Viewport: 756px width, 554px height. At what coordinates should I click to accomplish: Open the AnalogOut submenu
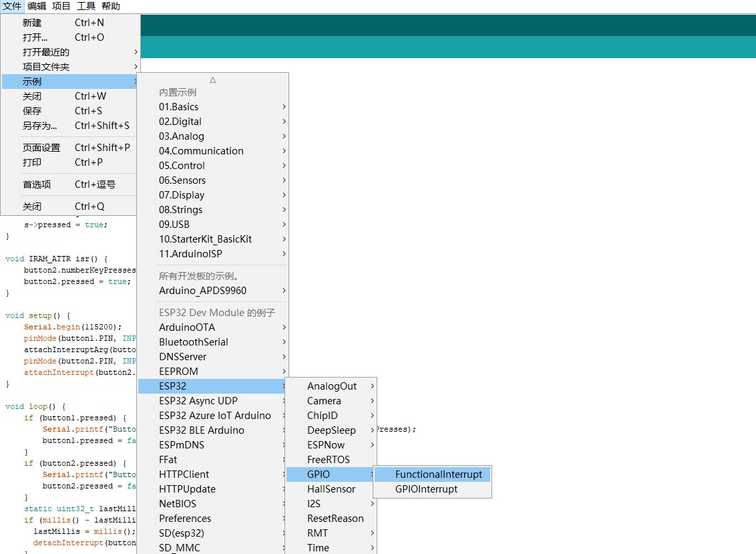(331, 386)
